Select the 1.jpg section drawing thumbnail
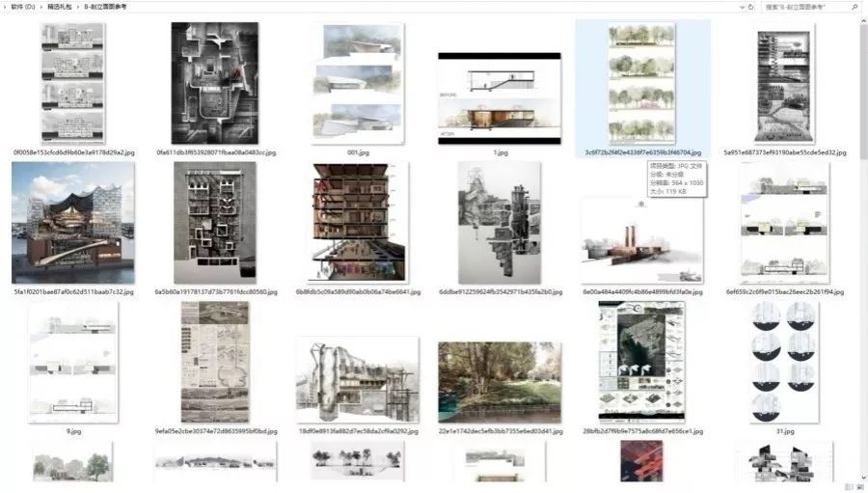 pyautogui.click(x=500, y=98)
